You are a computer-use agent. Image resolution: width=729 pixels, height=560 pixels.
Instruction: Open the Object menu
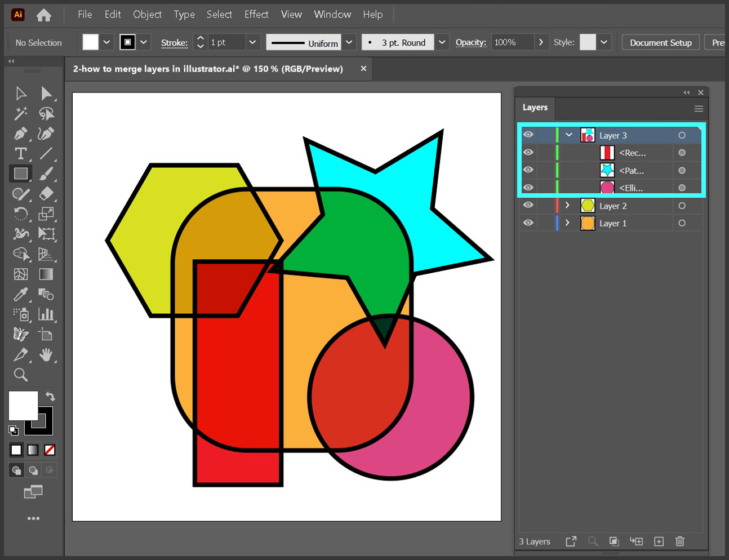(x=148, y=15)
